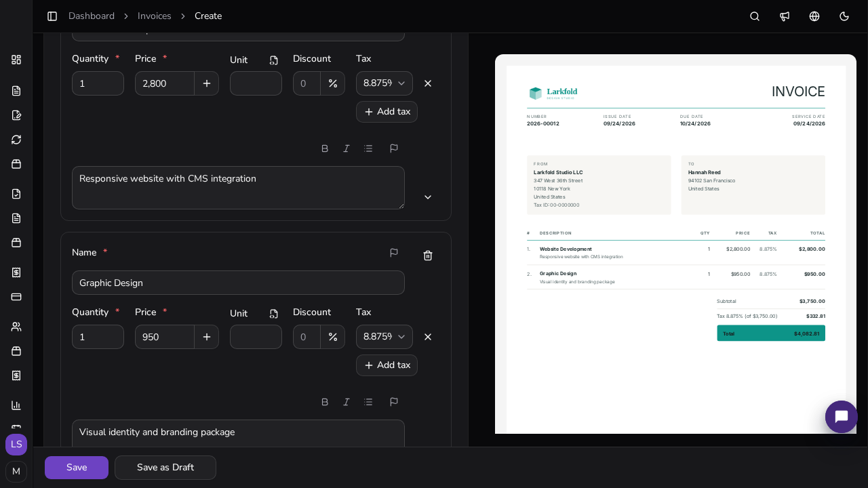Edit the Responsive website with CMS integration description
The width and height of the screenshot is (868, 488).
[x=238, y=188]
